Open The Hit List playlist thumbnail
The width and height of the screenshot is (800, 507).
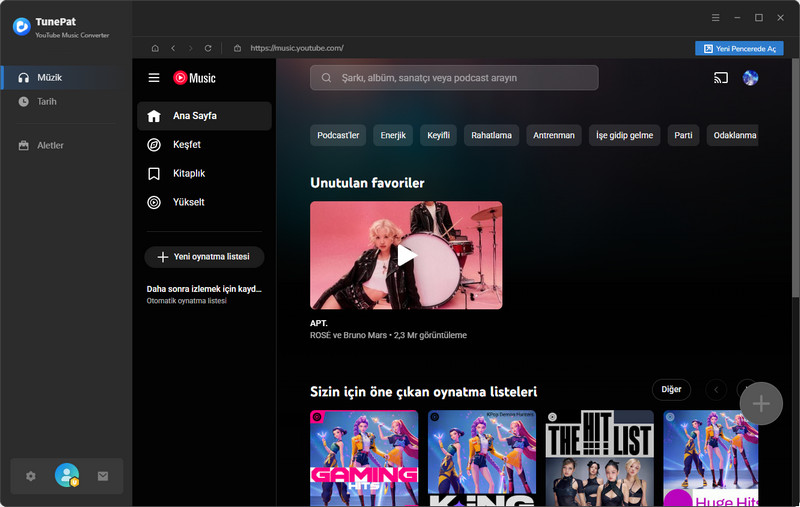(600, 458)
